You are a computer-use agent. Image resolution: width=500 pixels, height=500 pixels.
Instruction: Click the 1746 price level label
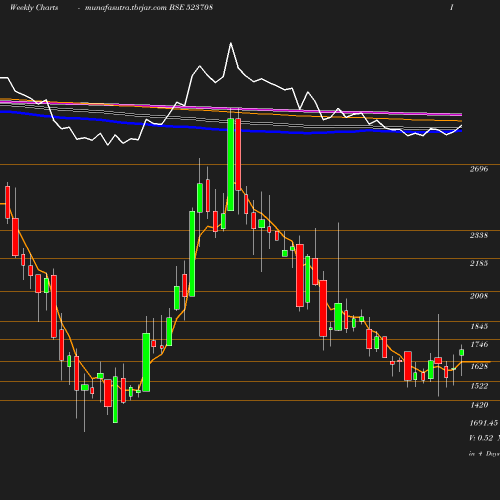click(x=479, y=344)
